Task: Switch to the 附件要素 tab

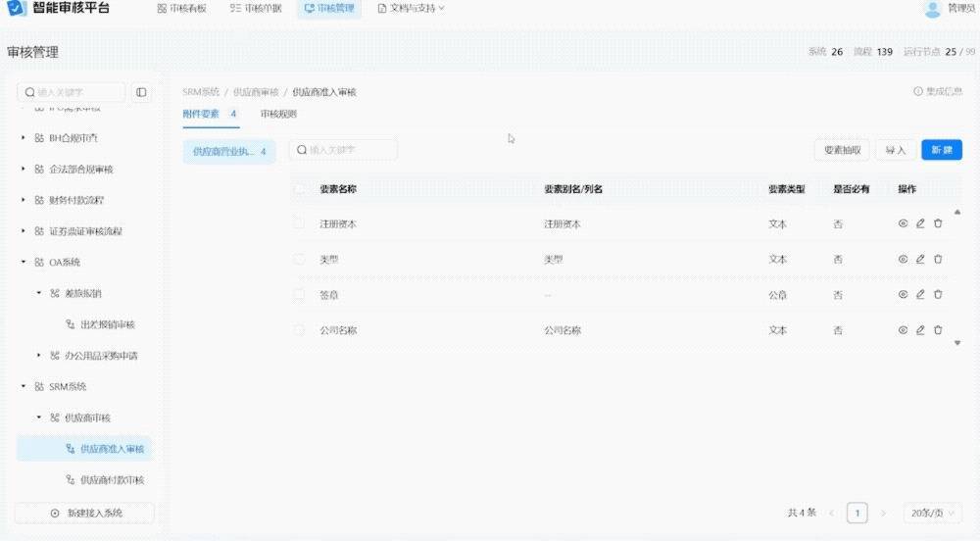Action: click(x=210, y=114)
